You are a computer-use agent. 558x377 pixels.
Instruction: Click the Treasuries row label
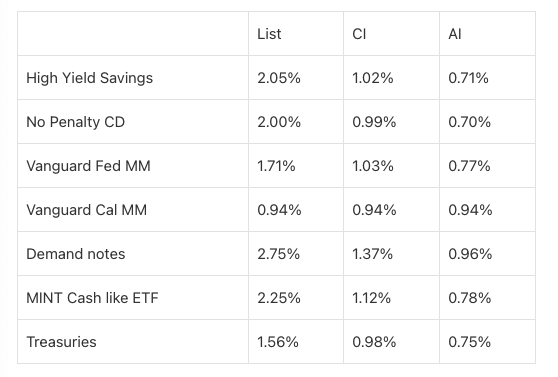[x=61, y=342]
